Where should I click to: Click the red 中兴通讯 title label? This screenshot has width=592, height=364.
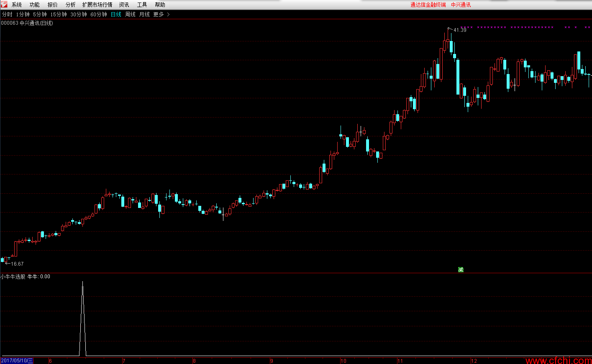tap(461, 5)
